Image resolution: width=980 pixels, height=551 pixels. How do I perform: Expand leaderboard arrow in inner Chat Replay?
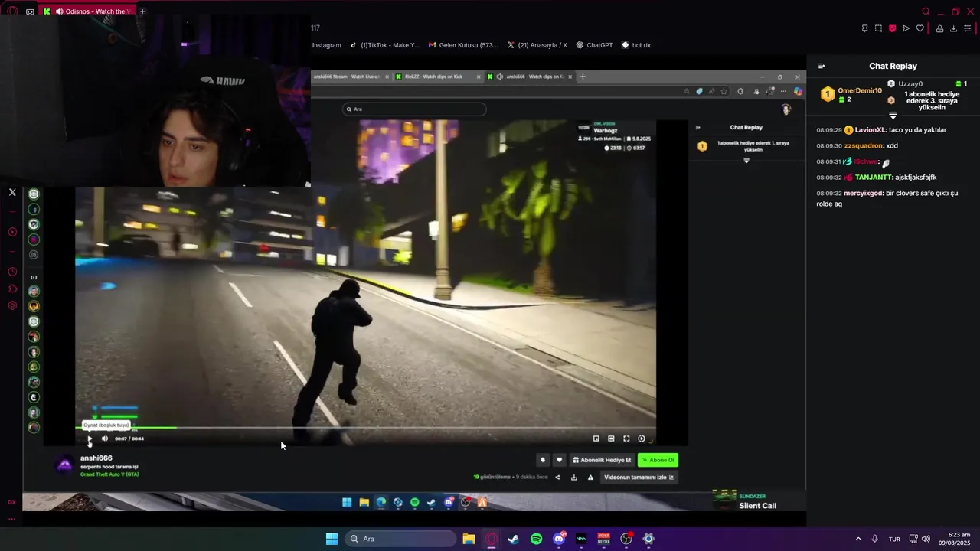tap(746, 160)
